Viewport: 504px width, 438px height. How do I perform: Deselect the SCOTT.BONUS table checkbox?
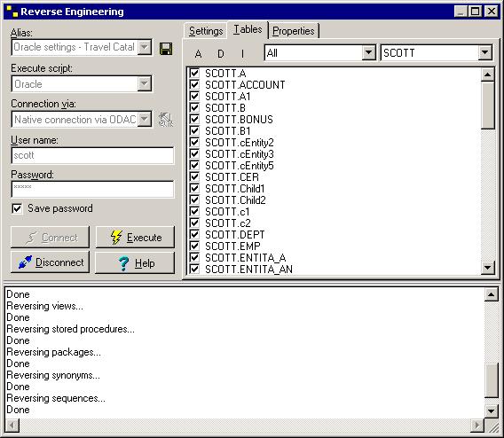click(x=194, y=119)
